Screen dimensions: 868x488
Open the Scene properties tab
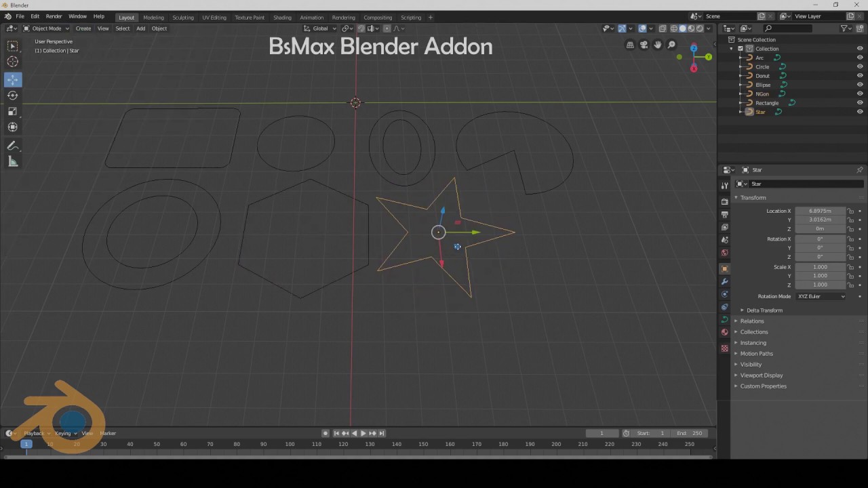(724, 240)
